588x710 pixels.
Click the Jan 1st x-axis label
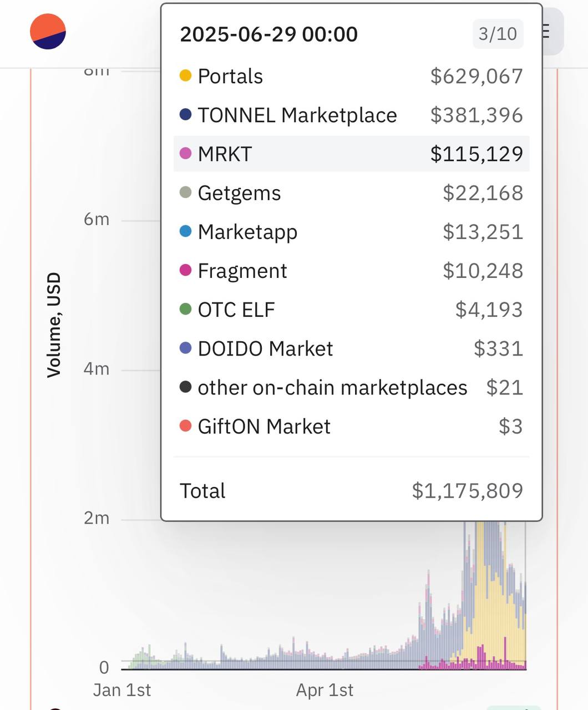click(121, 690)
